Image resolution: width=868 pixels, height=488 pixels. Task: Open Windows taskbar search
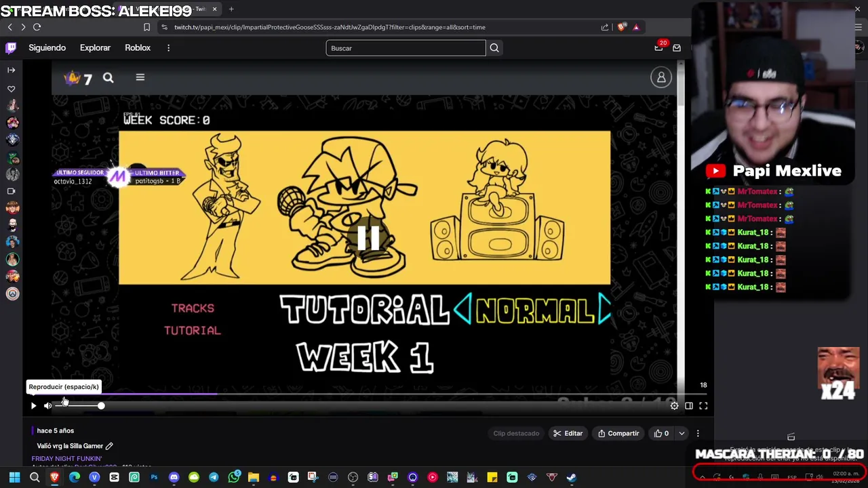35,477
